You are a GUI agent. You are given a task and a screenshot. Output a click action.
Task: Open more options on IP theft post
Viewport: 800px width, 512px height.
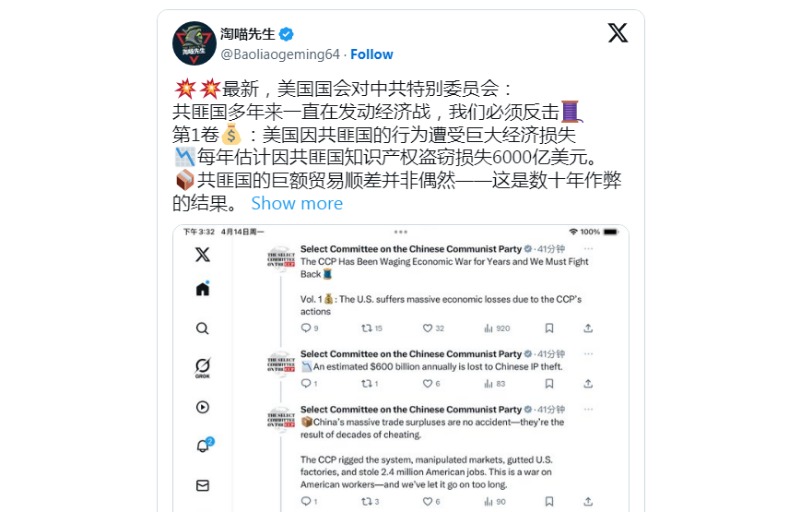[x=588, y=354]
